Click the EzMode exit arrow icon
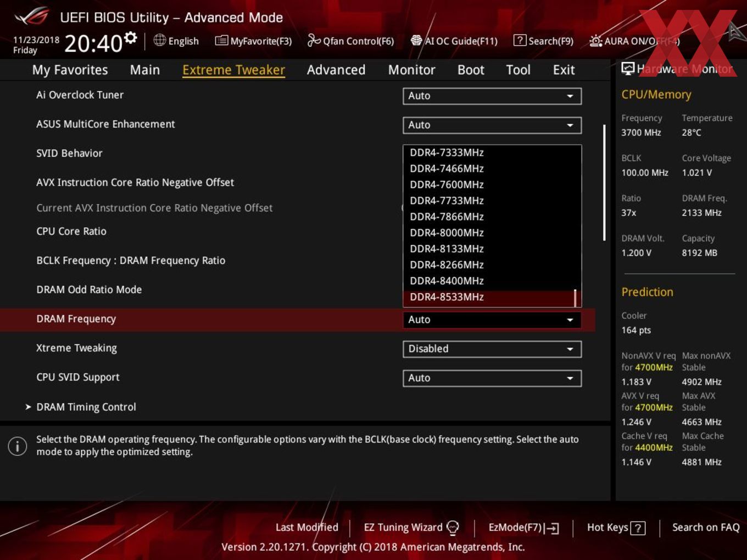The image size is (747, 560). [x=551, y=528]
